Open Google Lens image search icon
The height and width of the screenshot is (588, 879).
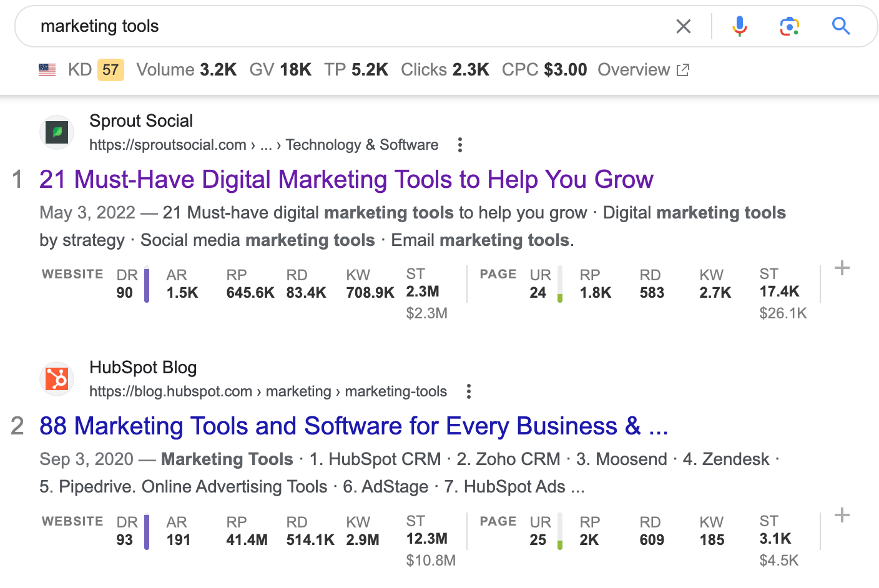[x=789, y=26]
